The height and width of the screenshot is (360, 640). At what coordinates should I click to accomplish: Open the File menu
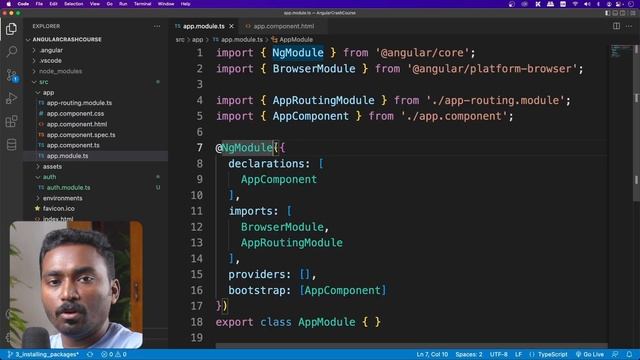coord(39,4)
